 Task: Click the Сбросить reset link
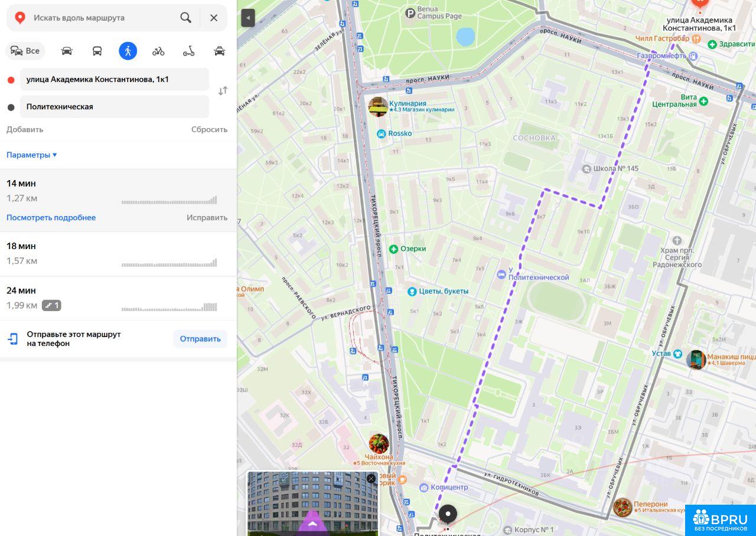(x=209, y=129)
